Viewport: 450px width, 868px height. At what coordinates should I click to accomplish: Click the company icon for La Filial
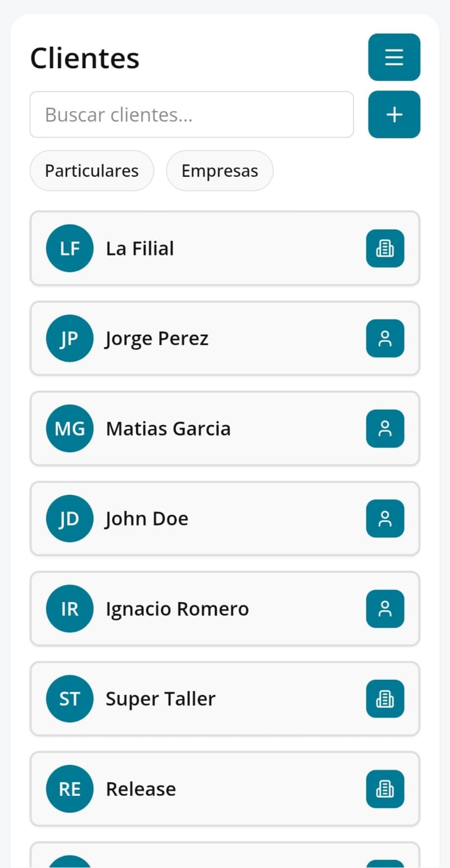coord(385,248)
